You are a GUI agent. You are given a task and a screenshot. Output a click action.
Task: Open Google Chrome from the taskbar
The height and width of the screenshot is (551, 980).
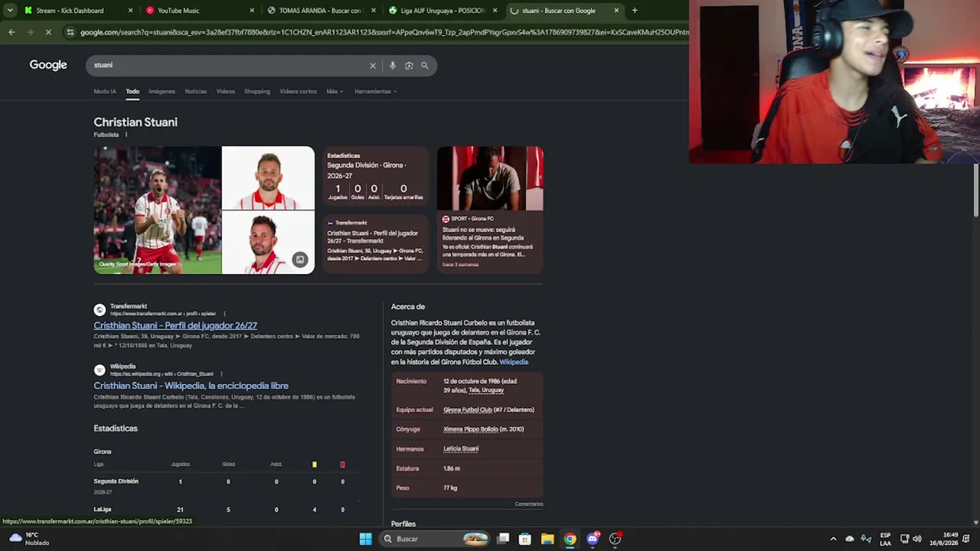(570, 539)
